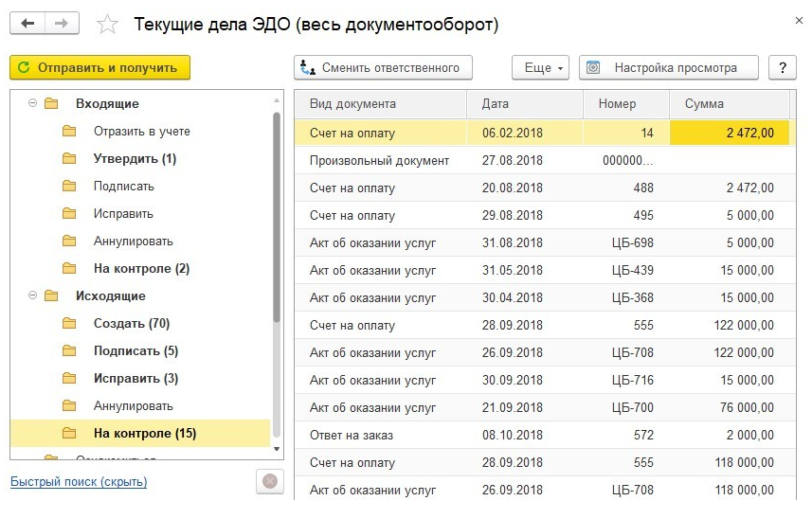Select the Входящие root folder

coord(107,103)
